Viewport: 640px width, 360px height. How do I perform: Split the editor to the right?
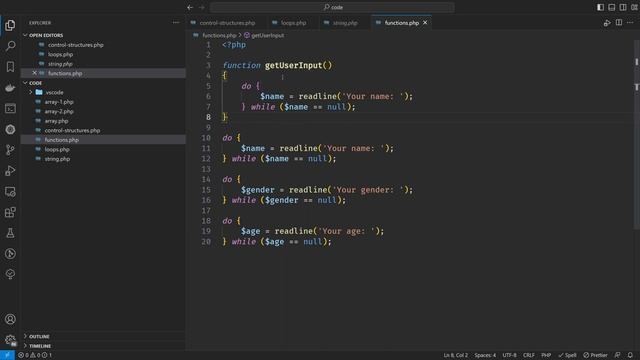619,23
